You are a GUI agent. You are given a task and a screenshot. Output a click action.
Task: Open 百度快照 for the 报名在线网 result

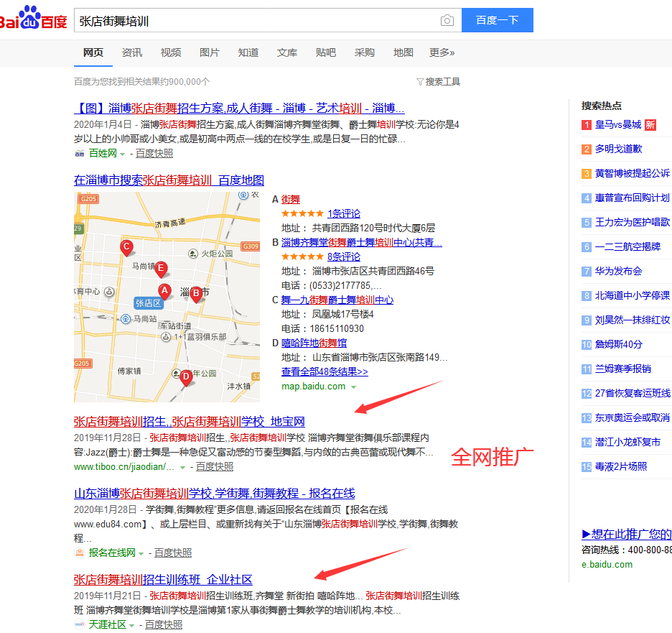coord(173,553)
